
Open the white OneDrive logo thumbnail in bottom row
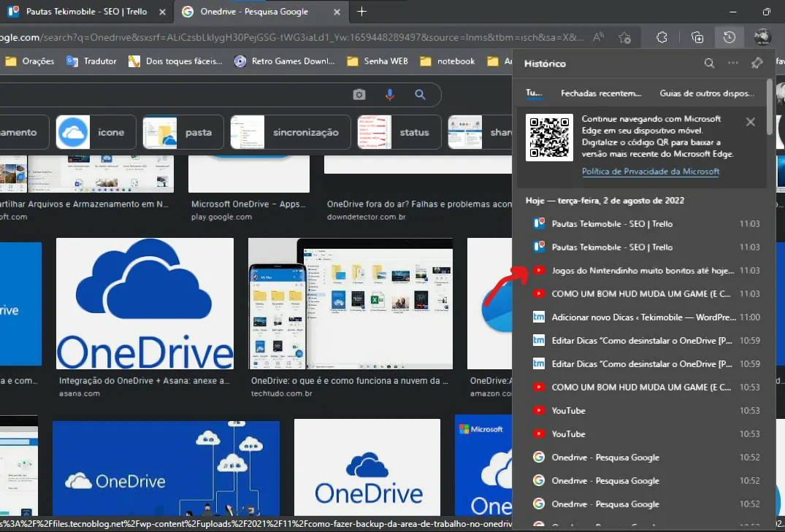[367, 468]
